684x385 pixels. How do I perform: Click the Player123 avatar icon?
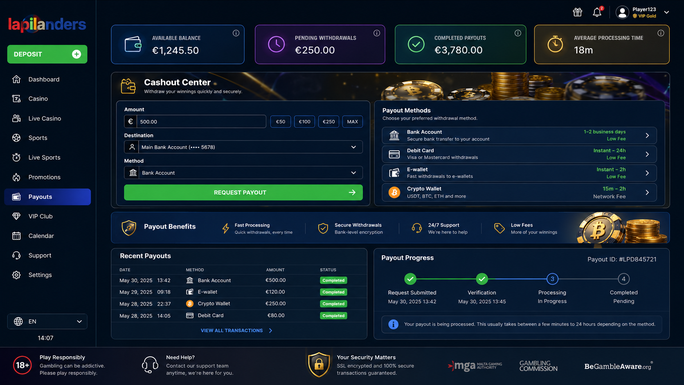[622, 12]
